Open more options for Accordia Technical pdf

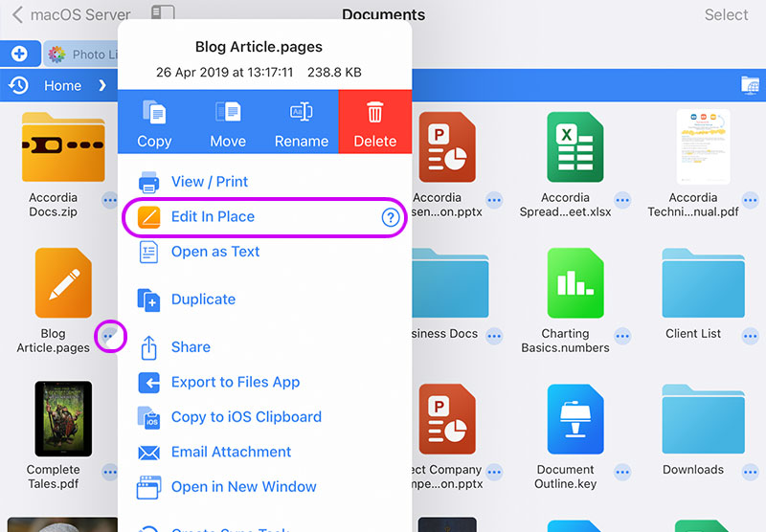coord(750,200)
